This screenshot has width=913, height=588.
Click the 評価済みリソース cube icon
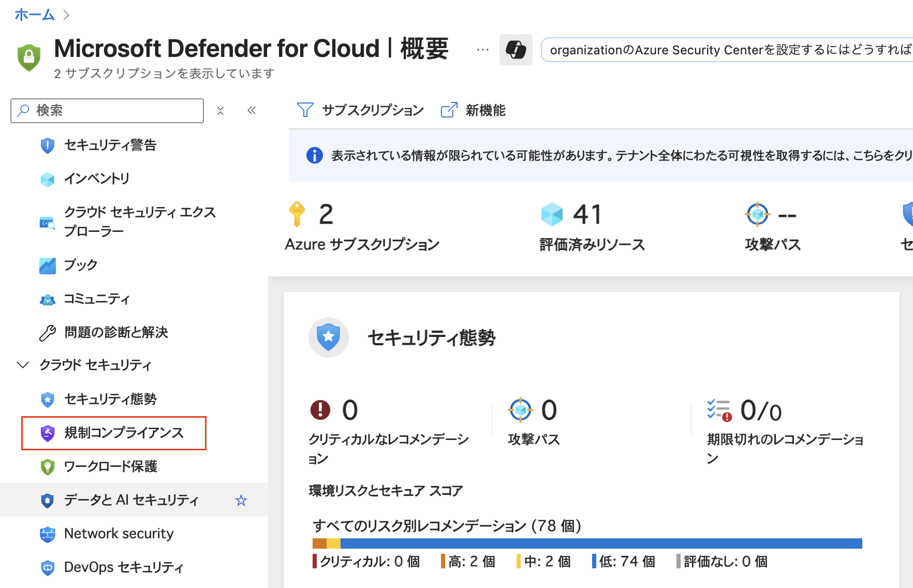[552, 214]
